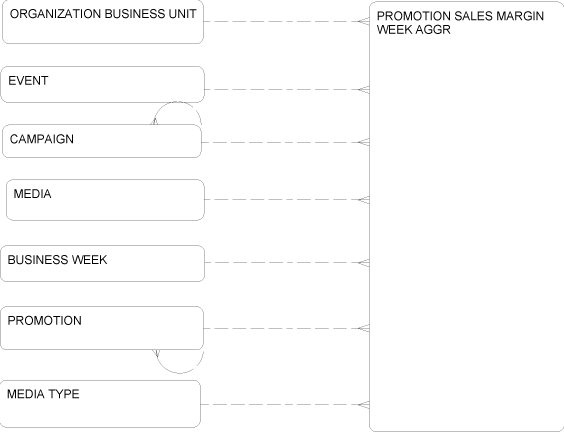Select crow's foot at MEDIA TYPE line
Image resolution: width=564 pixels, height=432 pixels.
point(364,405)
